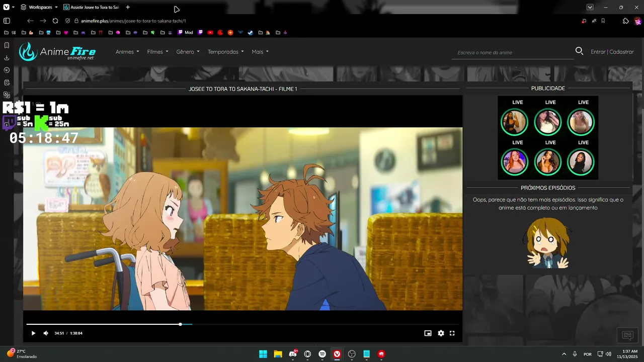Open the blocked popups indicator icon
644x362 pixels.
(584, 21)
